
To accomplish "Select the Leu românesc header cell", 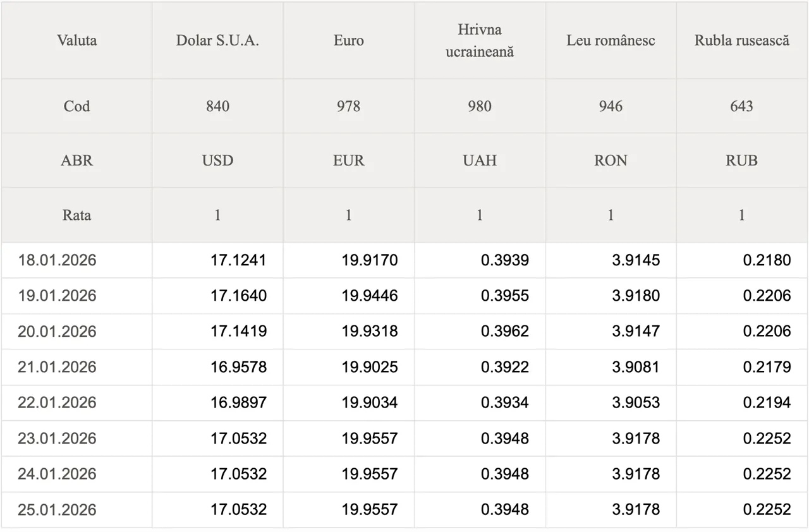I will [611, 40].
